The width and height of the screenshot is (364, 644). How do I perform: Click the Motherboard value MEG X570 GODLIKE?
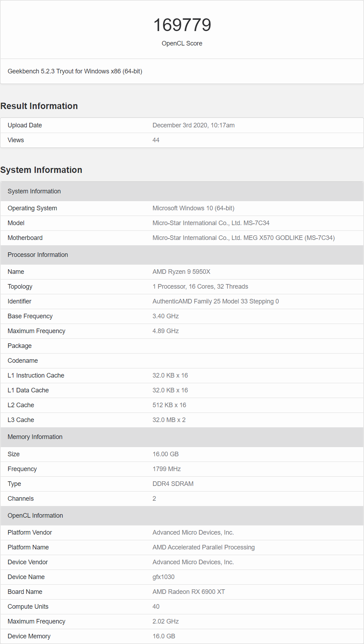pos(243,238)
